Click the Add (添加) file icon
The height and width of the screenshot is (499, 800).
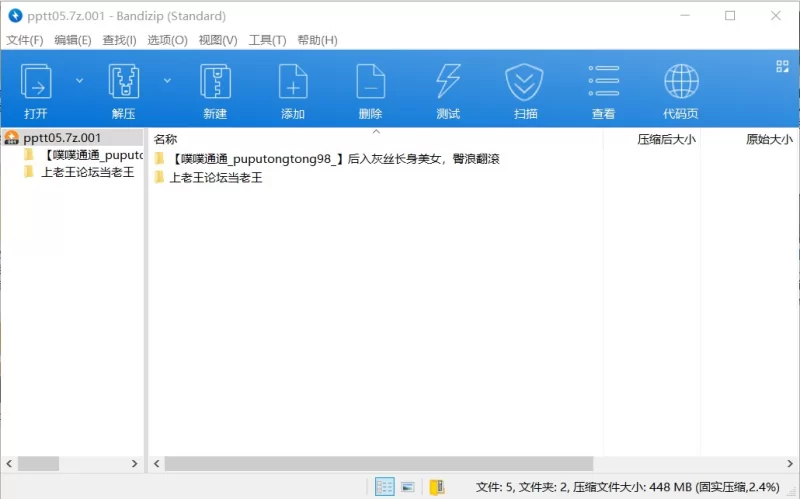[x=293, y=82]
